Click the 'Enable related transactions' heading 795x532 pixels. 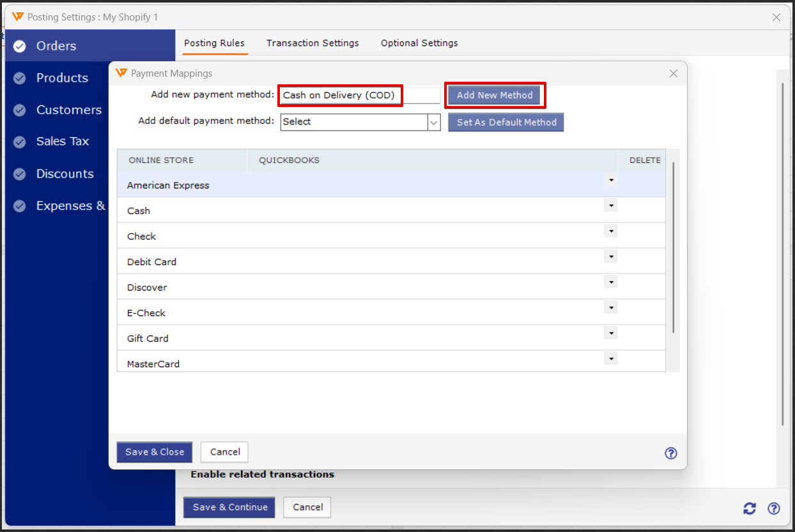point(263,475)
